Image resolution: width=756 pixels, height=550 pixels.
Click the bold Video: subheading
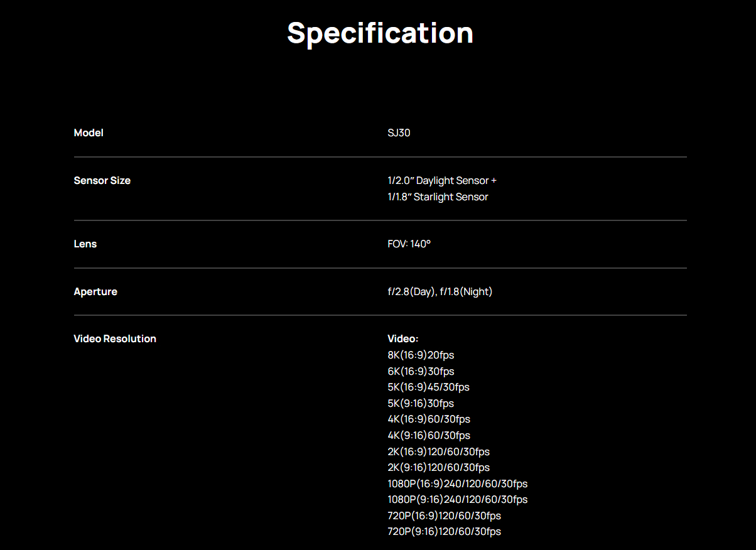pyautogui.click(x=402, y=339)
